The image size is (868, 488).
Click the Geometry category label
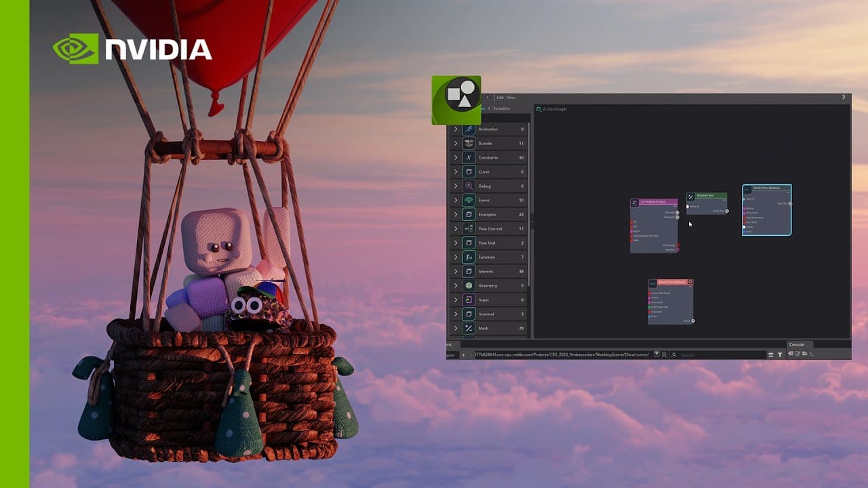pyautogui.click(x=488, y=285)
